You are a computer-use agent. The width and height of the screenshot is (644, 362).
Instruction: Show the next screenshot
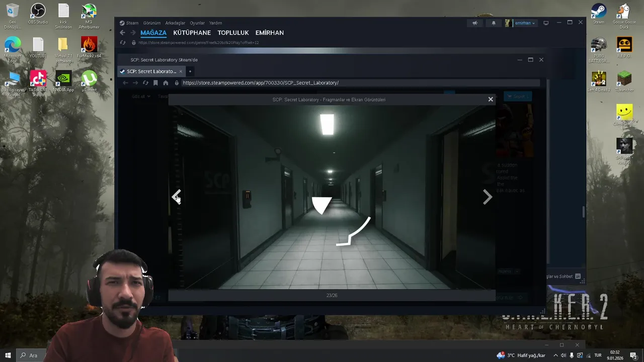click(x=487, y=197)
